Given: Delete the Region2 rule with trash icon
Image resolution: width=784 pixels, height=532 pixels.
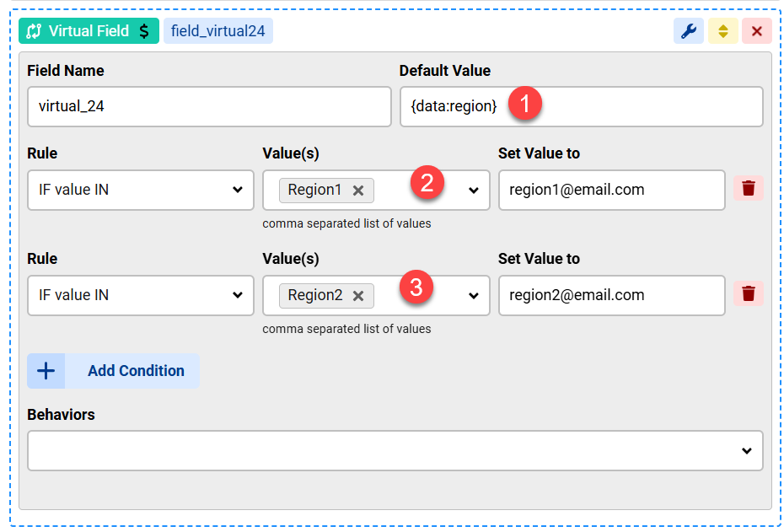Looking at the screenshot, I should 748,294.
